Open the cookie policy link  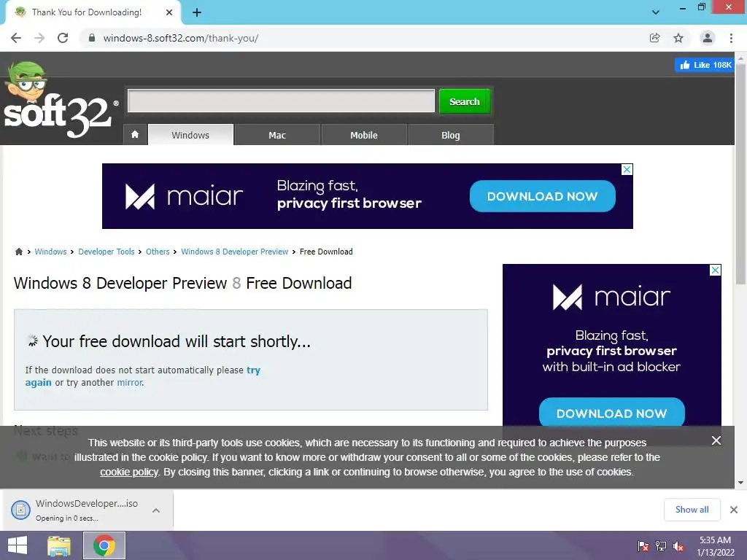click(128, 472)
